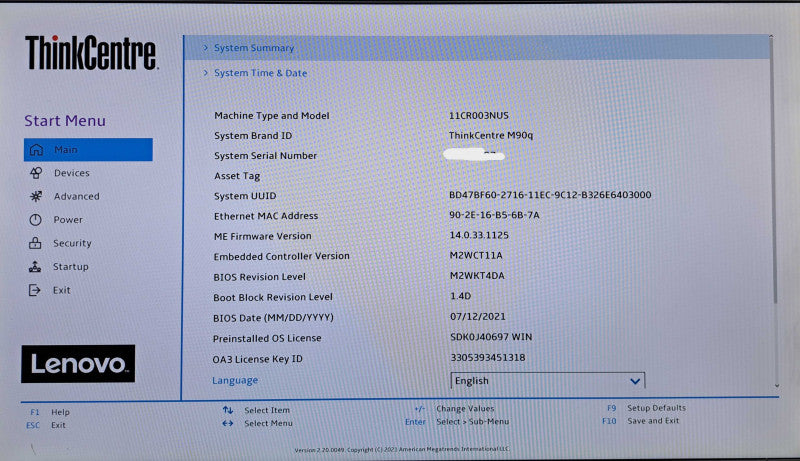
Task: Click the Security lock icon
Action: click(x=35, y=243)
